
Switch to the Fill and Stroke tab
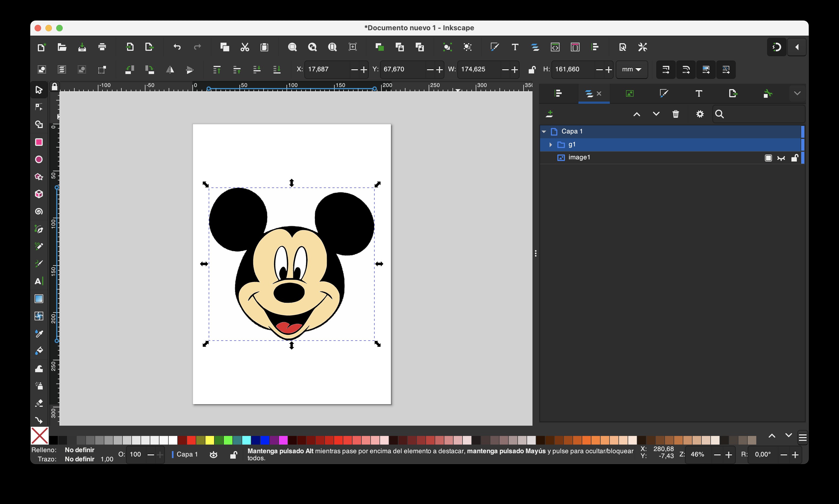tap(664, 93)
